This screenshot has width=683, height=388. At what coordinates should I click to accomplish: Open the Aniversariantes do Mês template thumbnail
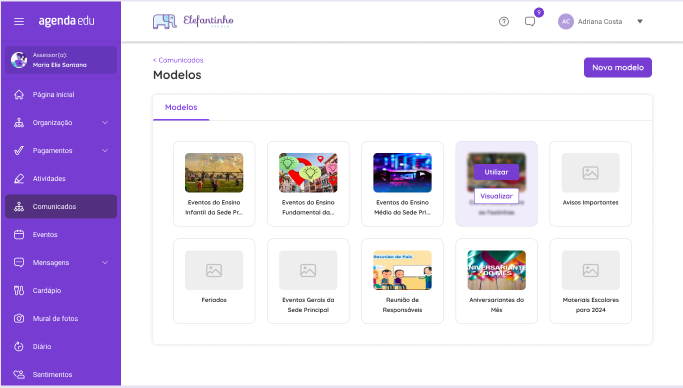point(497,270)
